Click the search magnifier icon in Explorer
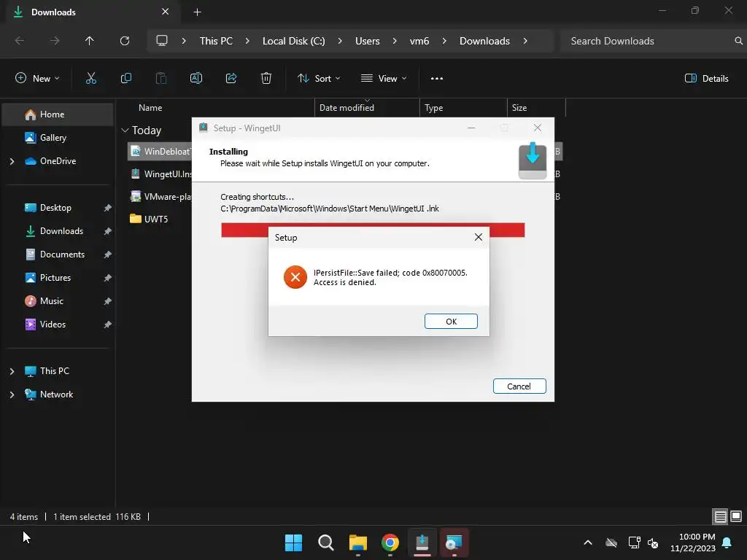This screenshot has width=747, height=560. pos(738,41)
